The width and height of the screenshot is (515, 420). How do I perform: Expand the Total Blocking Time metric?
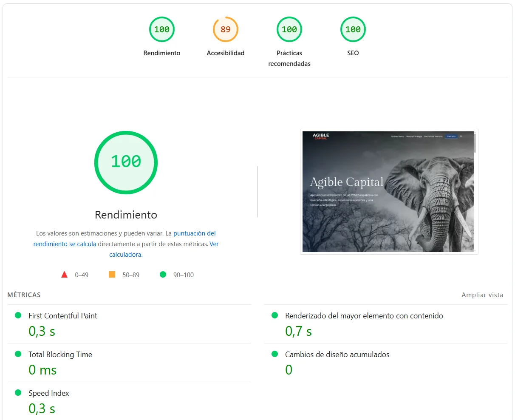coord(60,355)
